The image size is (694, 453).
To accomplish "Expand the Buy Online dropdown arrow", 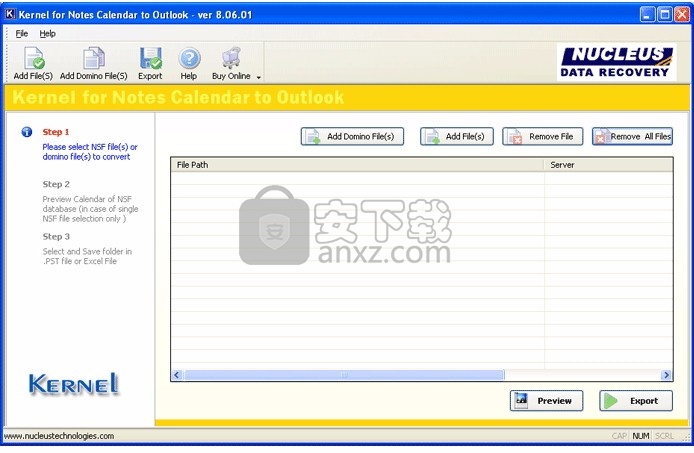I will coord(258,77).
